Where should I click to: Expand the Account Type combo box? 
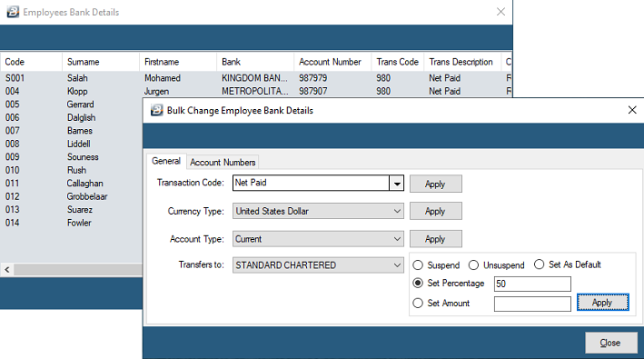[318, 239]
